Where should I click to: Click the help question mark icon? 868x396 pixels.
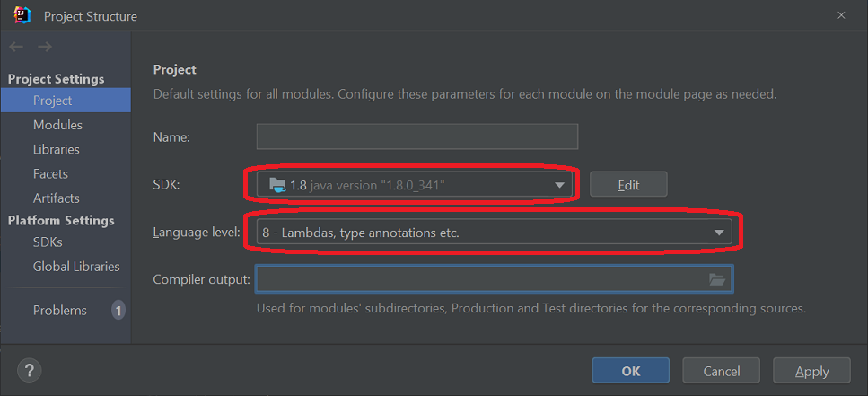(x=30, y=370)
